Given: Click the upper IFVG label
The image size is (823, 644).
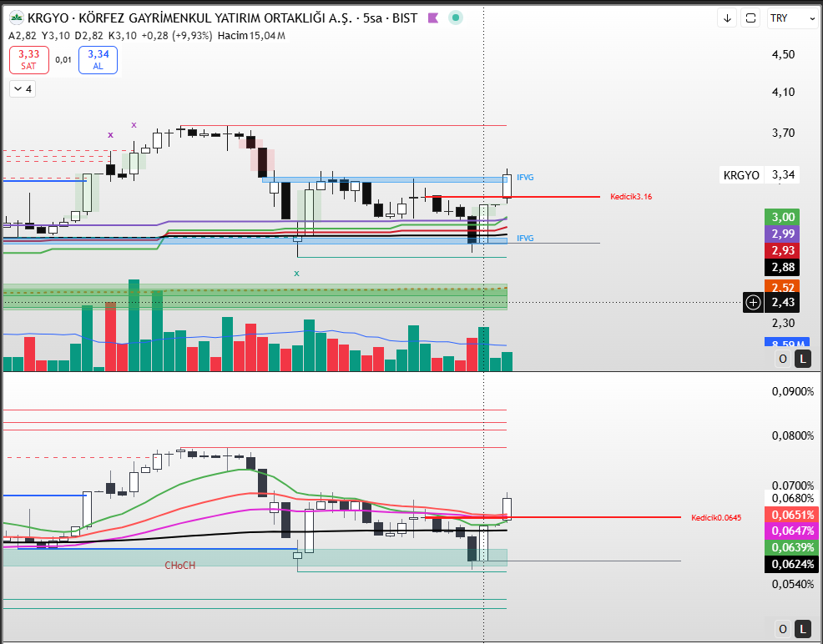Looking at the screenshot, I should click(x=525, y=178).
